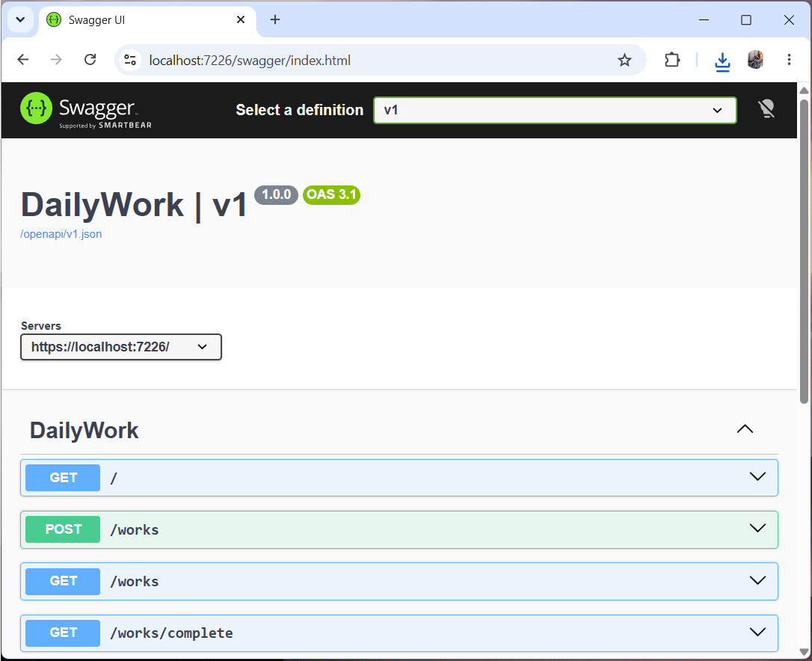Click the page vertical scrollbar thumb
The image size is (812, 661).
point(804,250)
